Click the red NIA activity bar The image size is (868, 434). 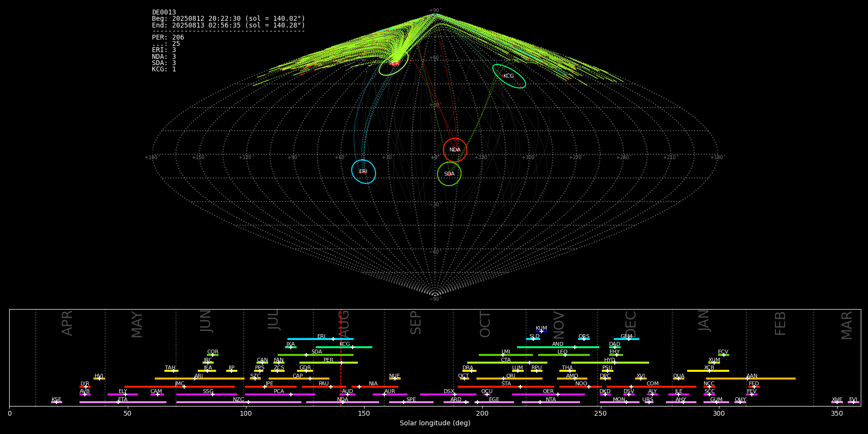(x=375, y=386)
